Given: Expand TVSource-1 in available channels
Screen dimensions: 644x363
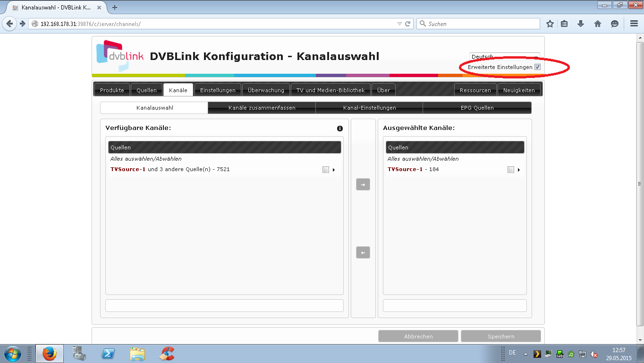Looking at the screenshot, I should coord(334,170).
